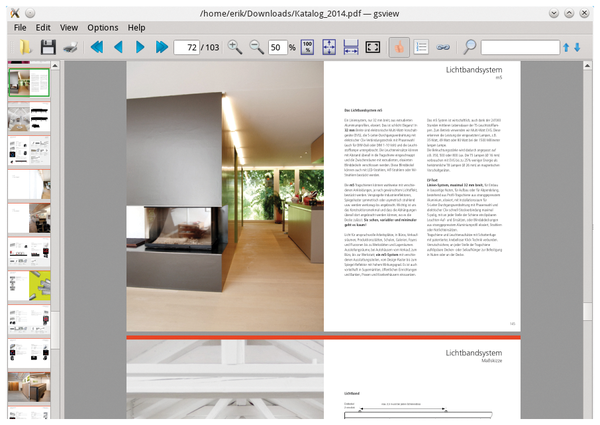Click the thumbnail panel scroll-up arrow
This screenshot has width=600, height=425.
(x=55, y=66)
